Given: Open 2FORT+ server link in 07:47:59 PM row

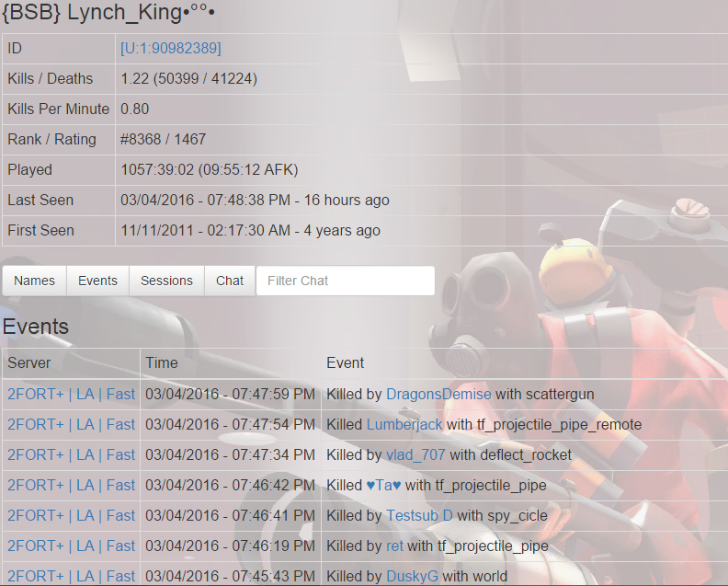Looking at the screenshot, I should (x=71, y=394).
